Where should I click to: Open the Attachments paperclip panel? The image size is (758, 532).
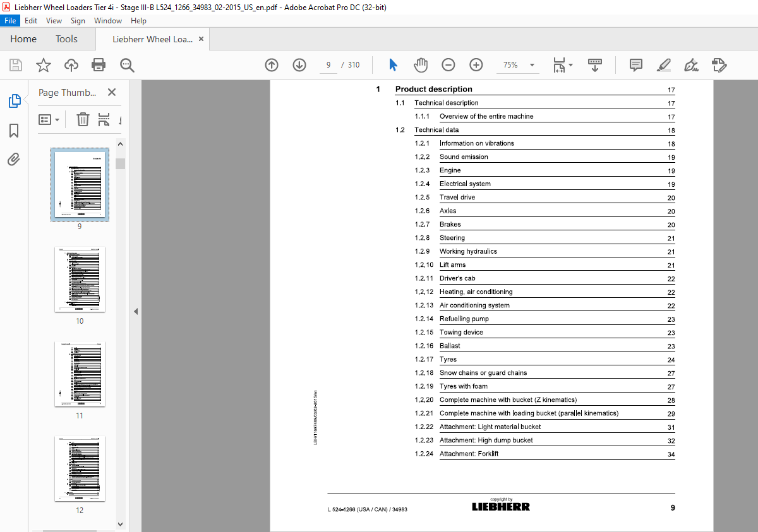pyautogui.click(x=14, y=159)
